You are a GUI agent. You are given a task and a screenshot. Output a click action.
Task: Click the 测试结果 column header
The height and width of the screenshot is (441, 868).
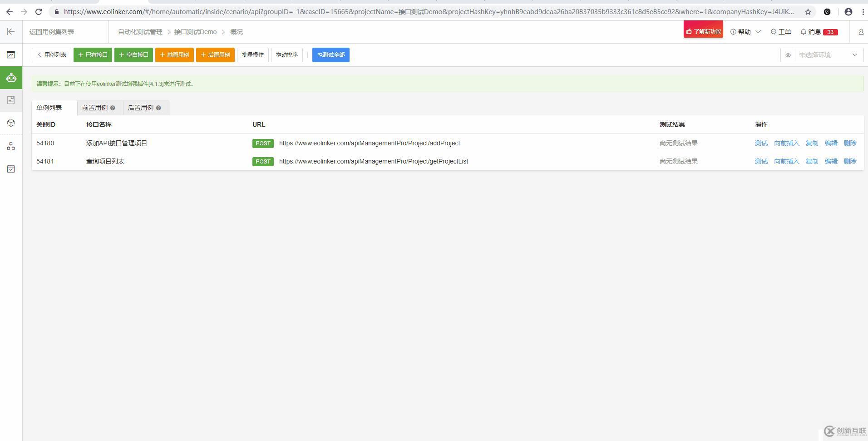[672, 124]
